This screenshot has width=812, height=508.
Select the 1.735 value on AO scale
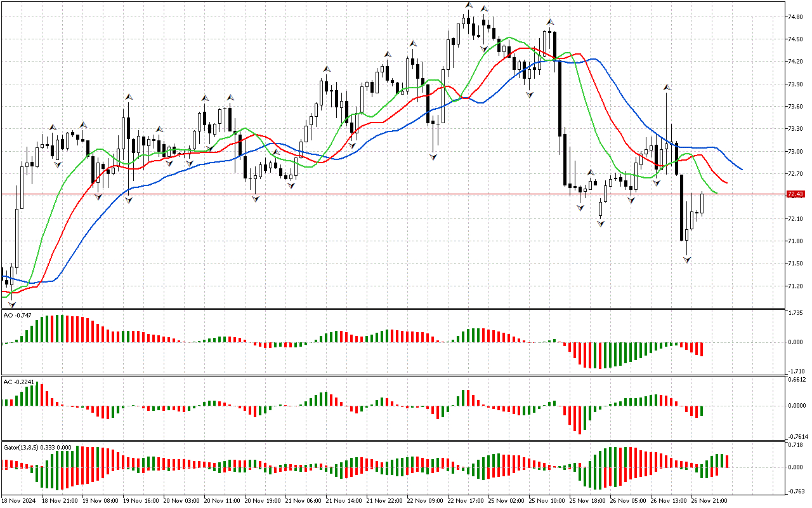tap(796, 314)
